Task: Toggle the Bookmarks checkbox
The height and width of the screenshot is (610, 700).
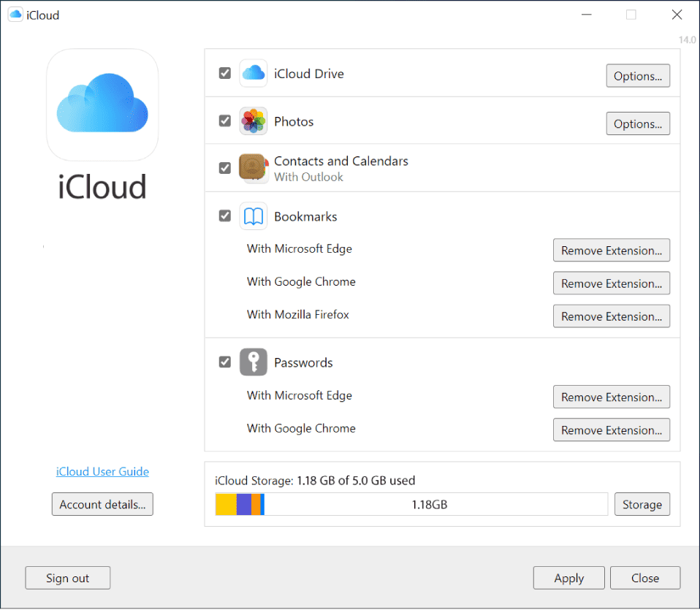Action: click(x=225, y=216)
